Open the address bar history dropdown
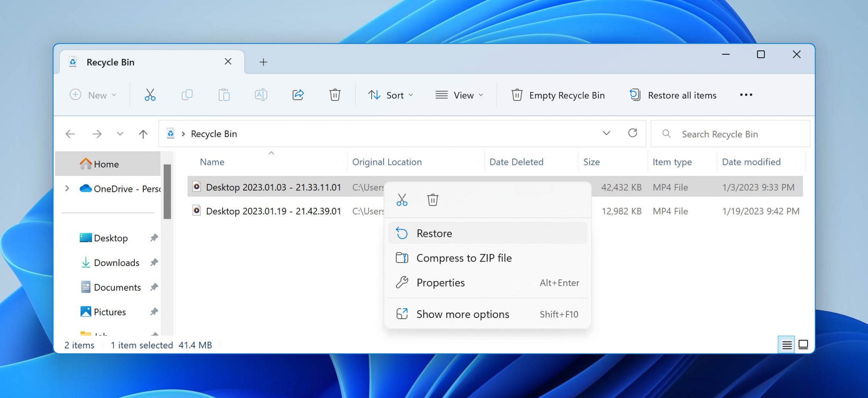The image size is (868, 398). click(x=607, y=133)
